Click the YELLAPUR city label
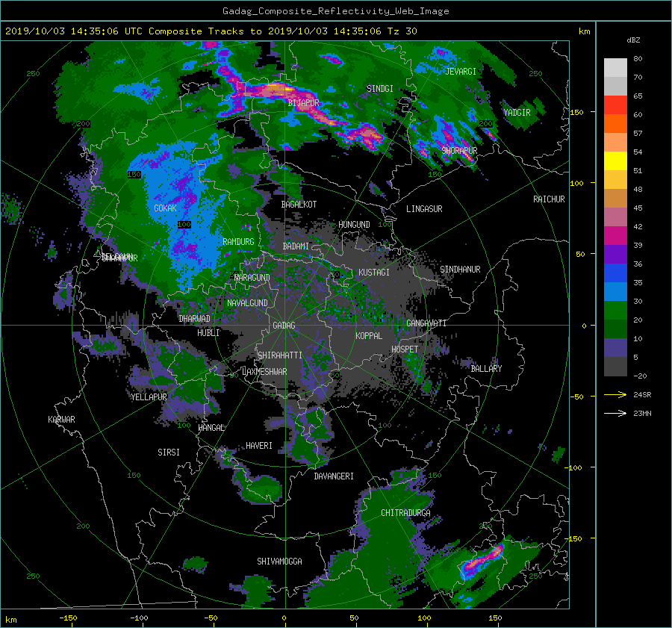 click(x=149, y=397)
